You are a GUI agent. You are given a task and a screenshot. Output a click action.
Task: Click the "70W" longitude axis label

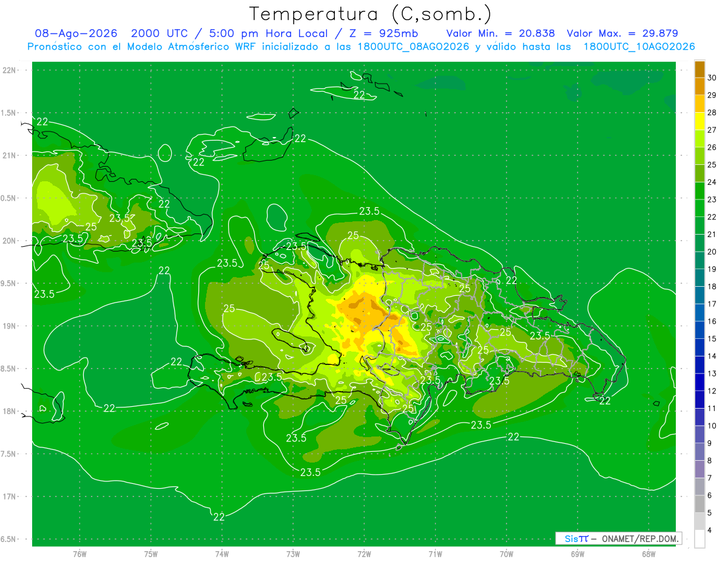pos(507,554)
